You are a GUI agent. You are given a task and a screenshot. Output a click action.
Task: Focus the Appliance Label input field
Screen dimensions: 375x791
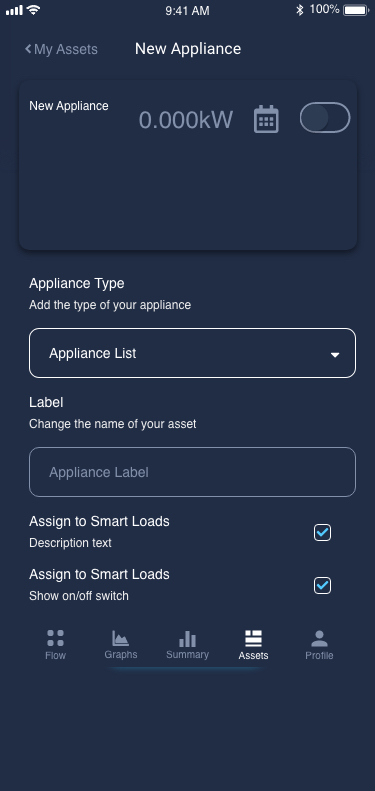(x=192, y=472)
